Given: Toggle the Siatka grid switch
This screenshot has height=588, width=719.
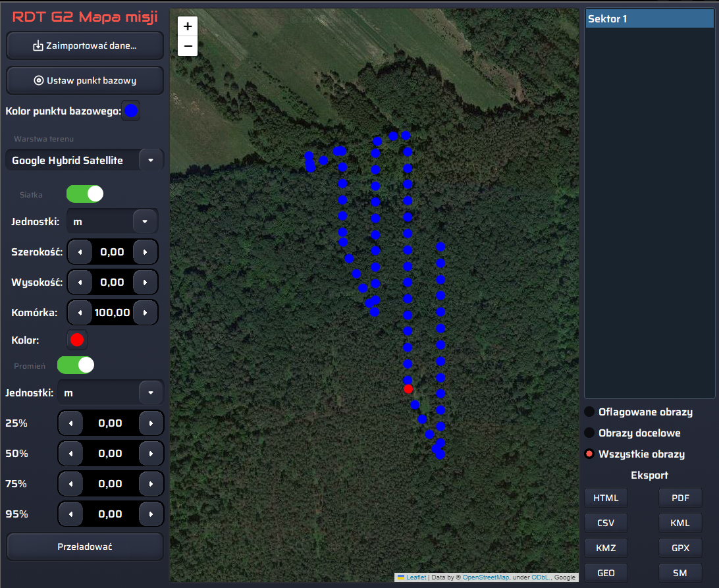Looking at the screenshot, I should point(85,194).
